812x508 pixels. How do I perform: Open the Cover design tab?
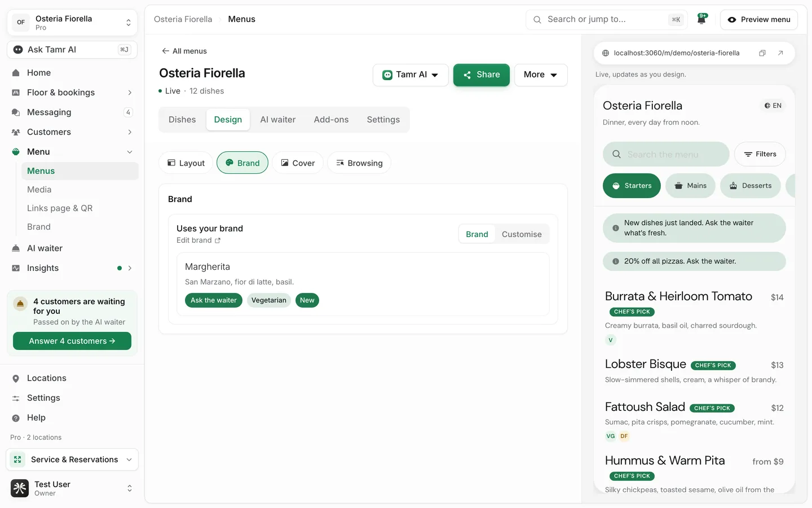[x=298, y=163]
